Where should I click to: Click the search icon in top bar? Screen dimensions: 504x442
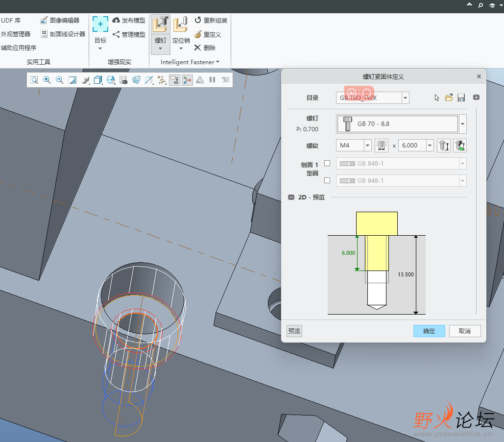[x=480, y=5]
